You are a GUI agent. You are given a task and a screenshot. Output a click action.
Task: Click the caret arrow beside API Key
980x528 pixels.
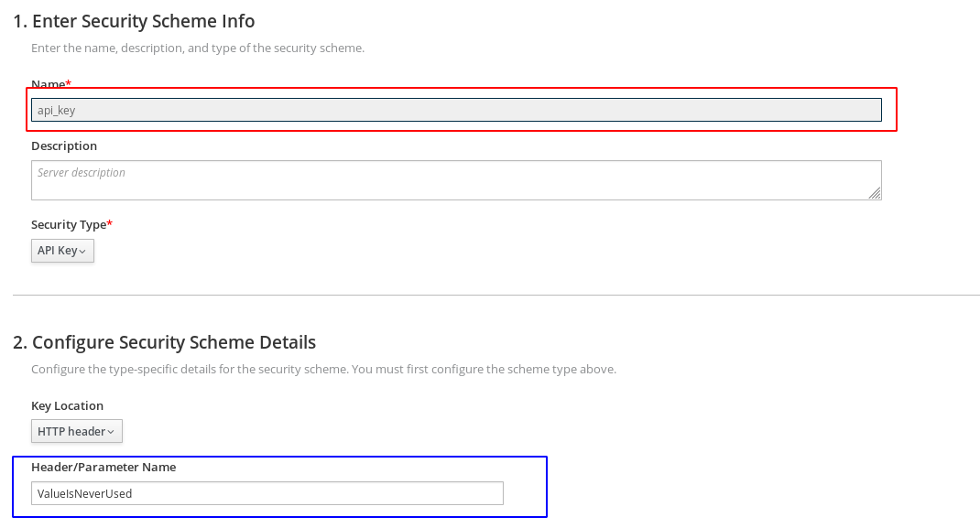tap(83, 252)
